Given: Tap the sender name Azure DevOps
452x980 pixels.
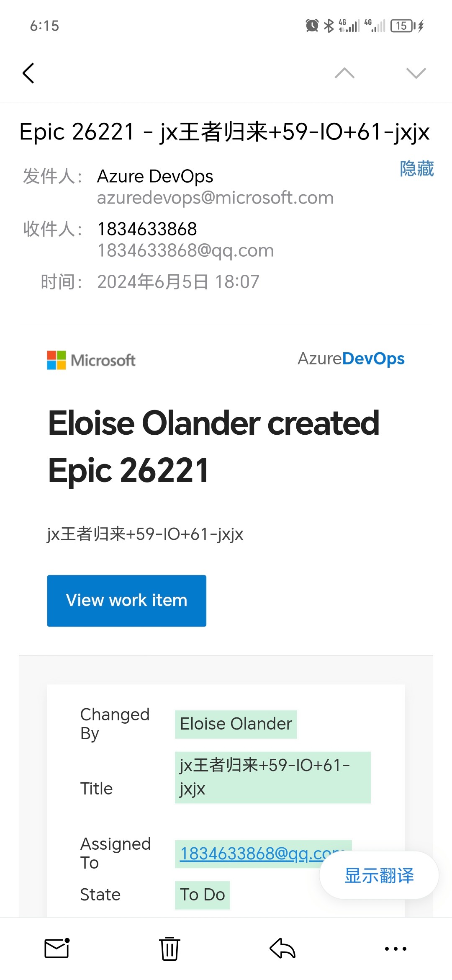Looking at the screenshot, I should click(155, 176).
